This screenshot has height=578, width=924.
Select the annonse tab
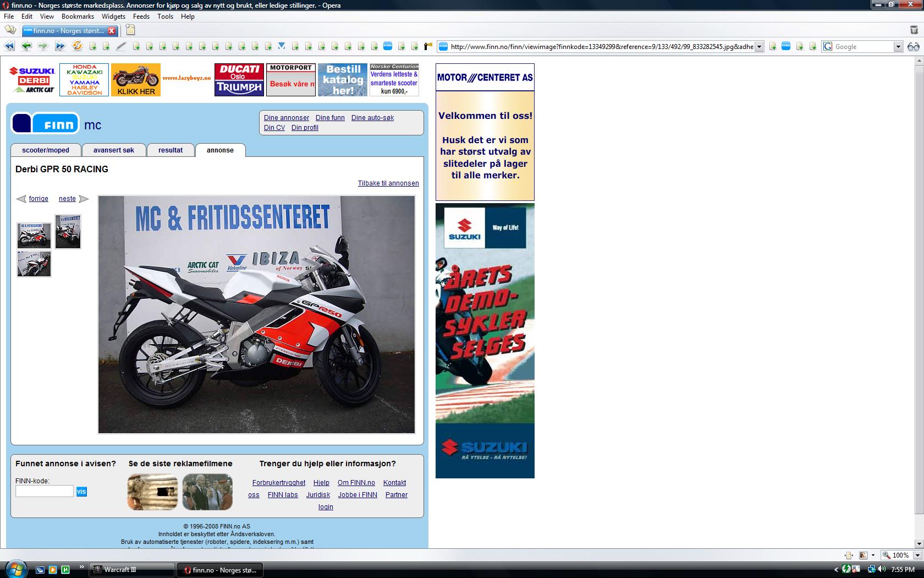(x=220, y=150)
